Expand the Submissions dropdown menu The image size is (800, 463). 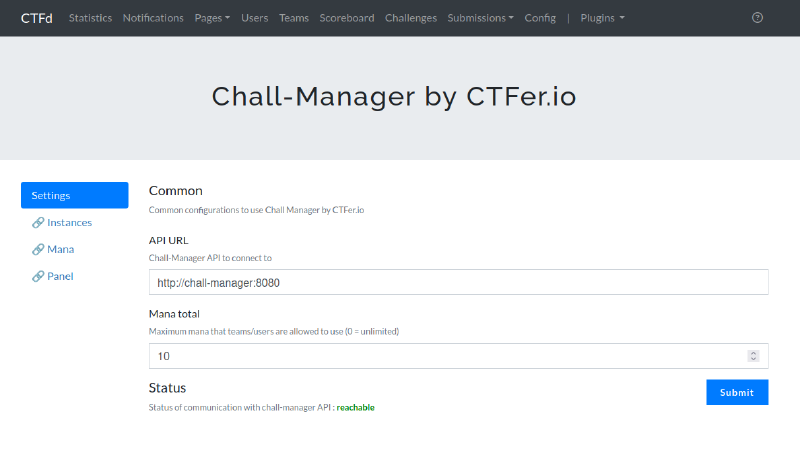point(481,18)
